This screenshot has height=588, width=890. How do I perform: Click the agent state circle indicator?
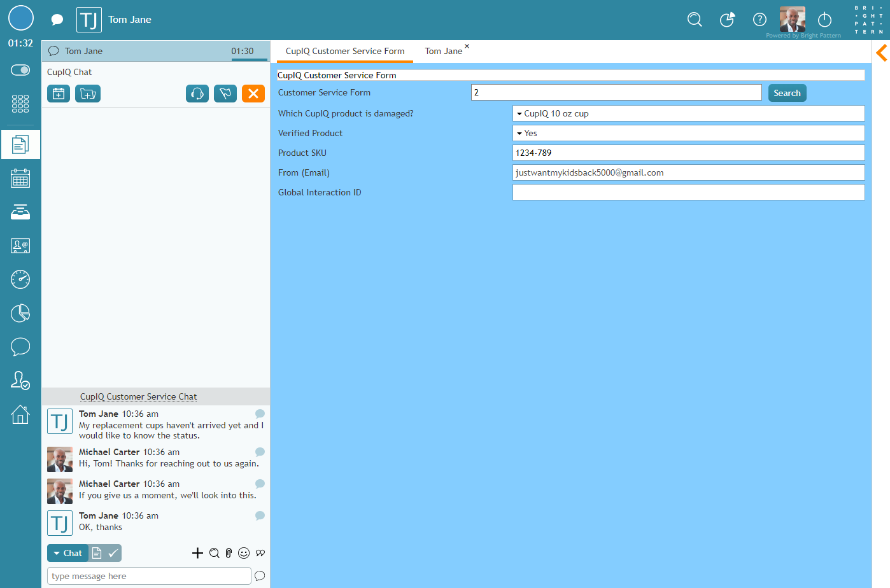click(x=20, y=18)
